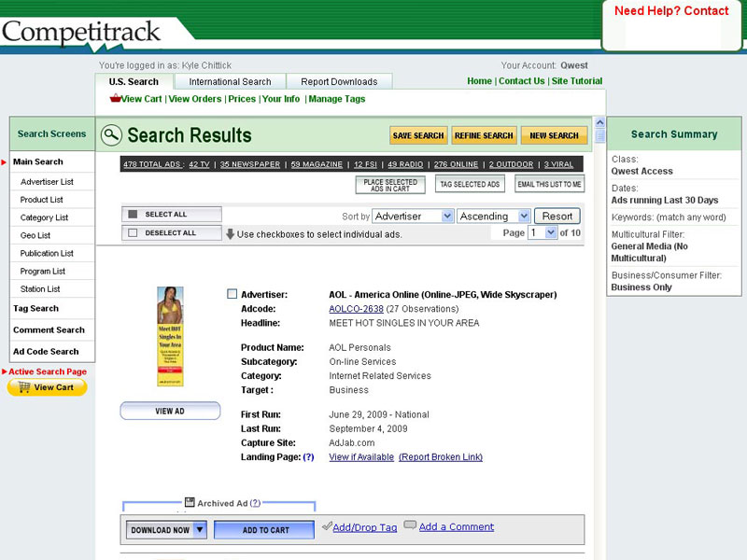Click the Archived Ad disk icon

[190, 502]
